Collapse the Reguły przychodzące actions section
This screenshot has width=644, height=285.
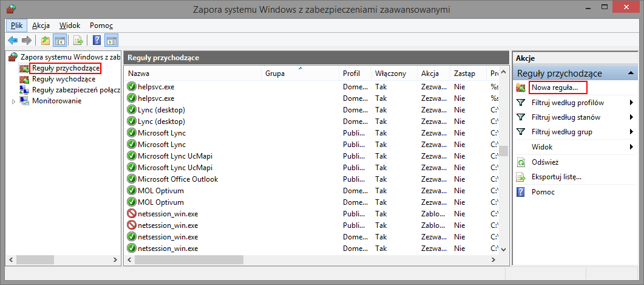630,73
